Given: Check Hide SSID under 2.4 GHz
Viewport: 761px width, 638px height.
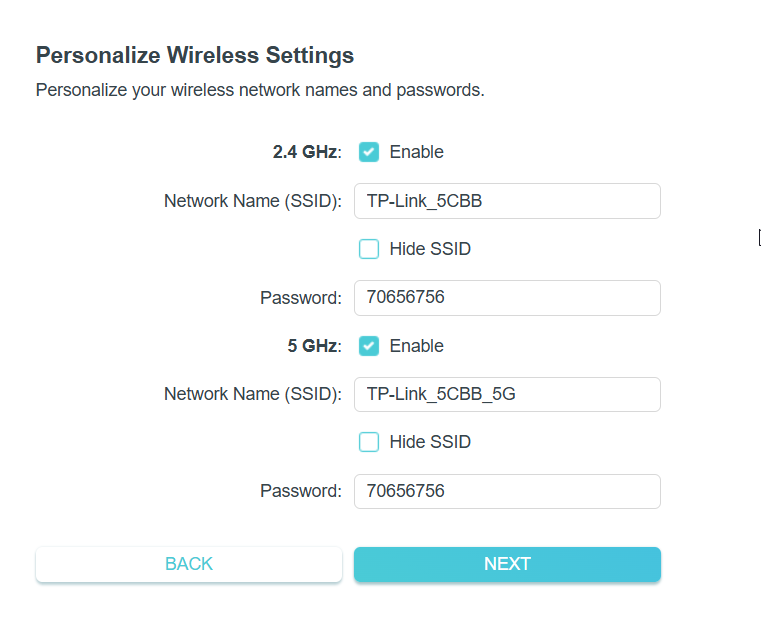Looking at the screenshot, I should [369, 249].
